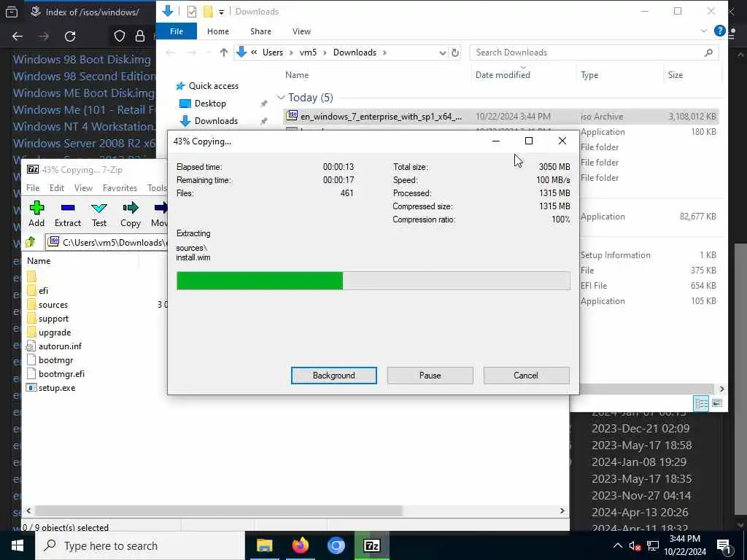This screenshot has height=560, width=747.
Task: Open Chromium browser from the taskbar
Action: 336,545
